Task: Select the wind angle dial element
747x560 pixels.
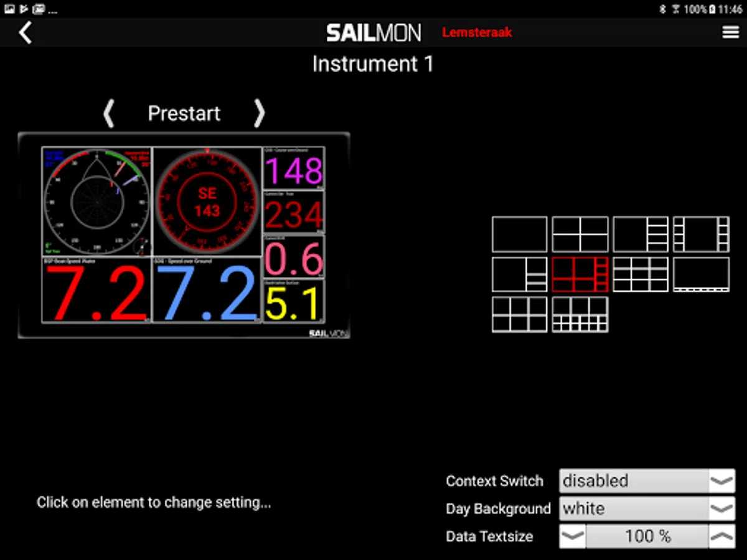Action: tap(96, 202)
